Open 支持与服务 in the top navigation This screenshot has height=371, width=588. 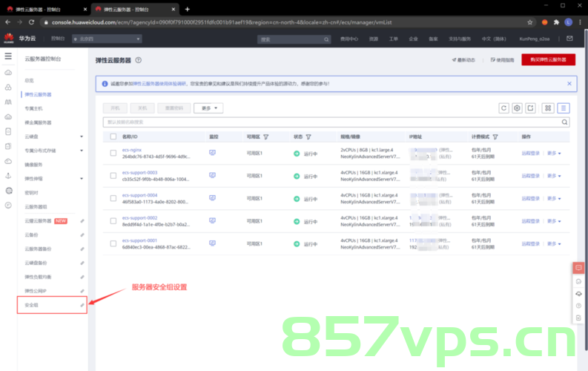tap(460, 39)
